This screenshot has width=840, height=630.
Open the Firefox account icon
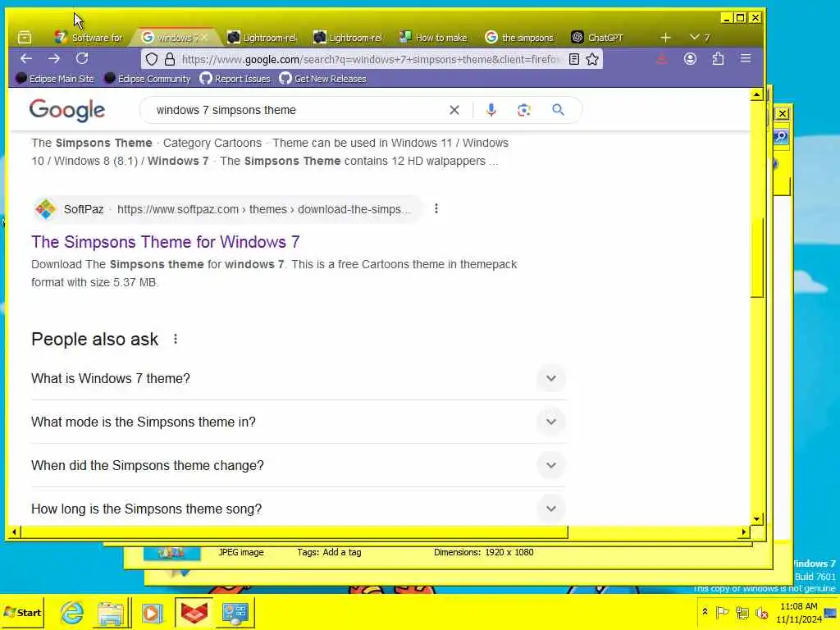(690, 59)
